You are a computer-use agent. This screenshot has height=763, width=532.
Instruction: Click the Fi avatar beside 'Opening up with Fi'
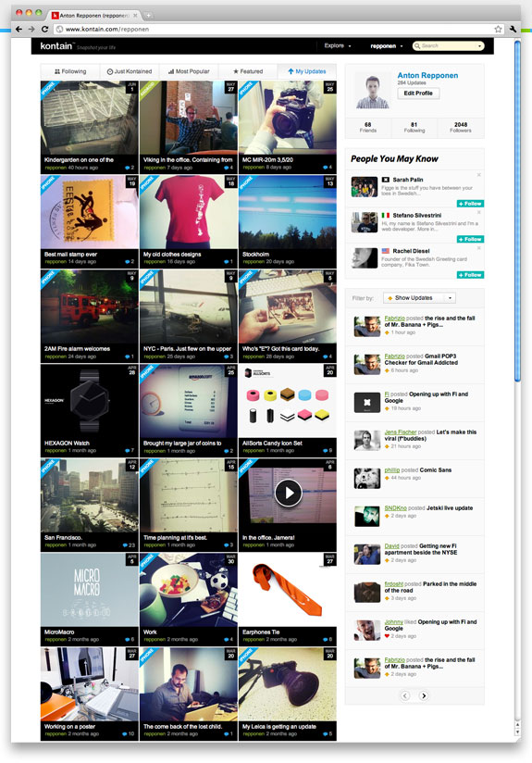[x=367, y=403]
